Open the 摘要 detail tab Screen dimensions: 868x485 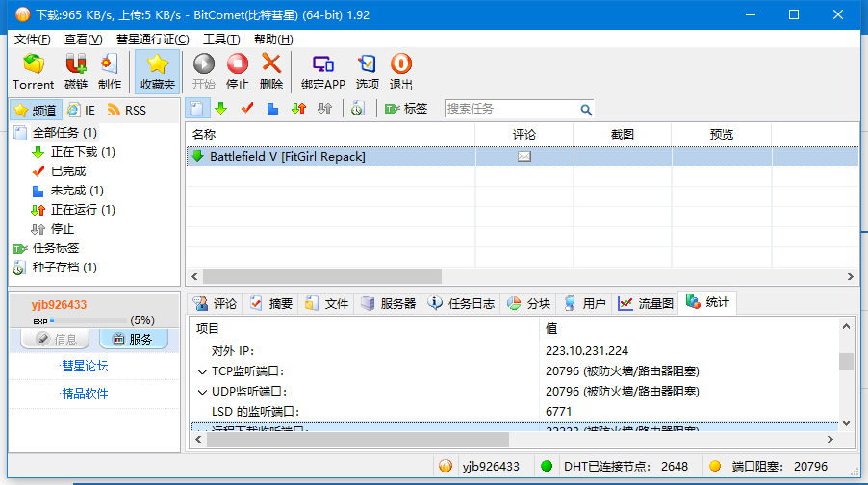(271, 303)
